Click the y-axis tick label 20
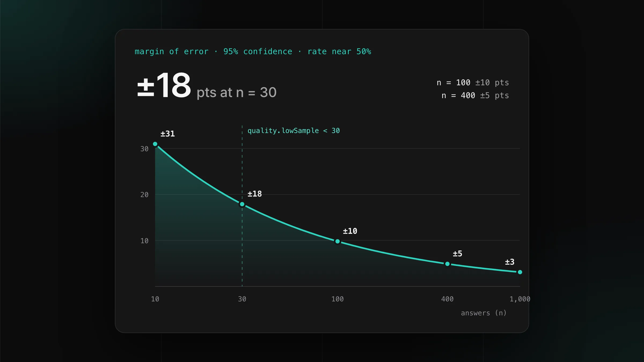 click(x=144, y=195)
